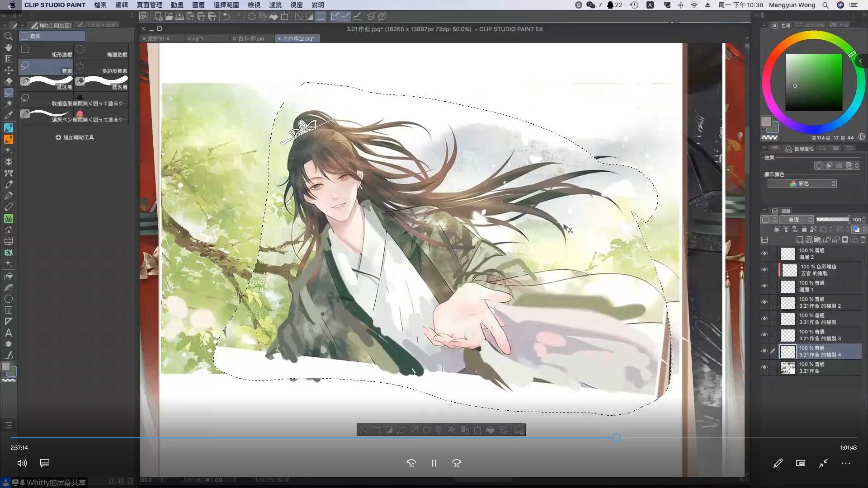Select the magic wand auto-select tool
Image resolution: width=868 pixels, height=488 pixels.
click(8, 104)
